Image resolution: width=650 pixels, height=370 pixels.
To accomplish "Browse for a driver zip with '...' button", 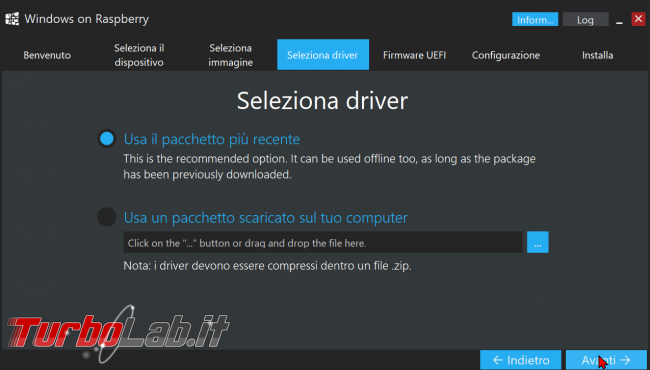I will pyautogui.click(x=538, y=242).
